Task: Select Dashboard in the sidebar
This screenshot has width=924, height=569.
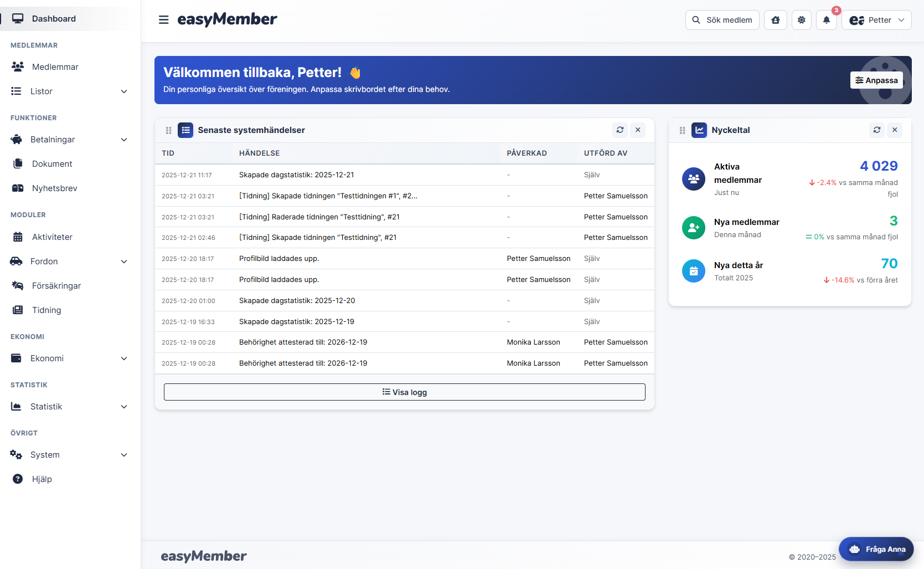Action: (54, 18)
